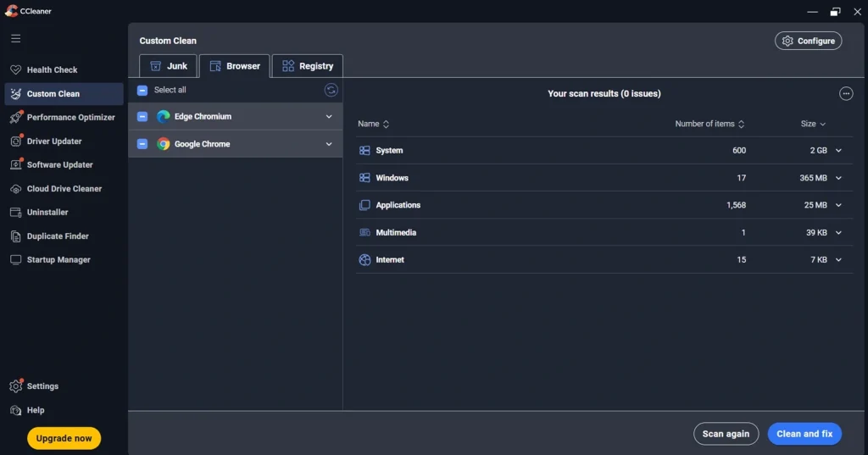Click the Startup Manager monitor icon

point(15,259)
